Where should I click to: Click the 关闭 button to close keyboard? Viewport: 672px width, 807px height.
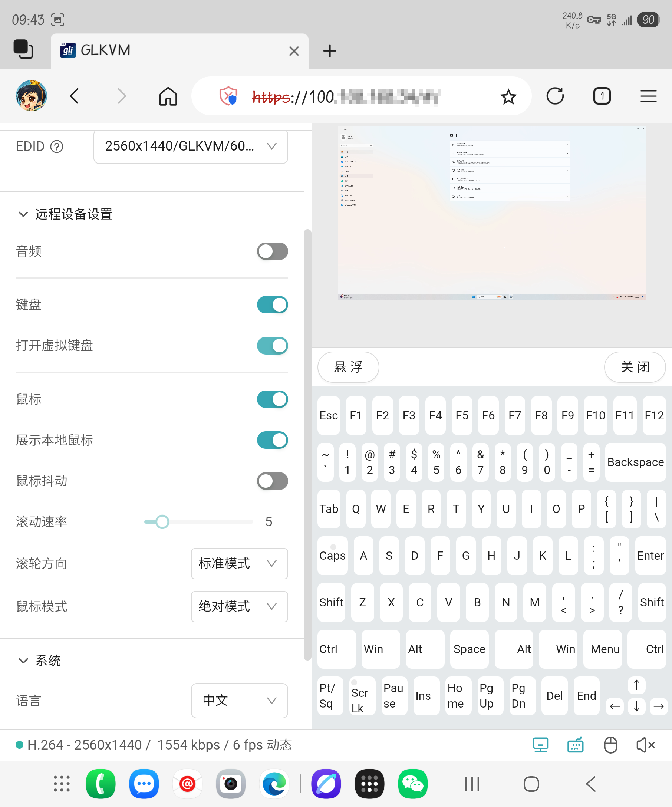[x=635, y=367]
